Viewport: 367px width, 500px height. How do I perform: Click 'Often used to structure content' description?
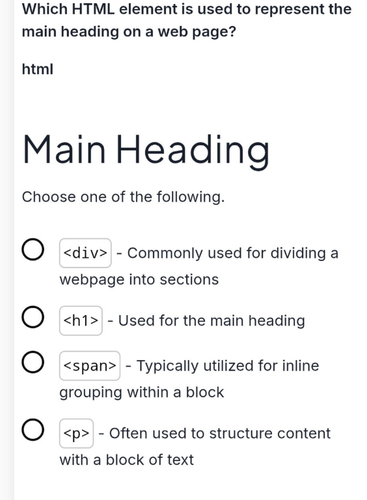coord(220,433)
